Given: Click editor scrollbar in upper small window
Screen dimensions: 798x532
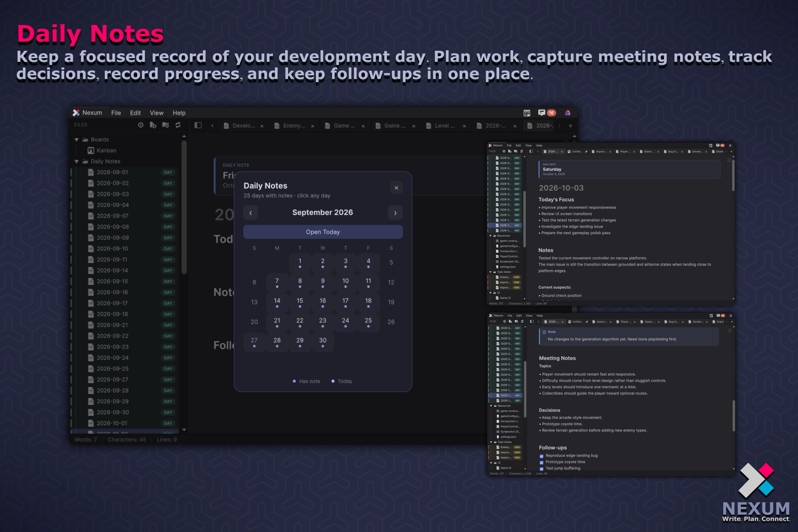Looking at the screenshot, I should pyautogui.click(x=733, y=176).
